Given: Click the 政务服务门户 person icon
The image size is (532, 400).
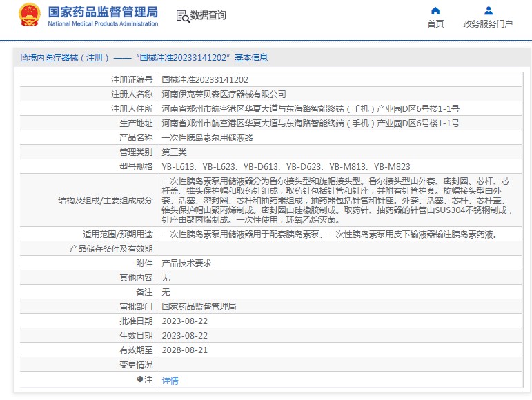Looking at the screenshot, I should [488, 10].
